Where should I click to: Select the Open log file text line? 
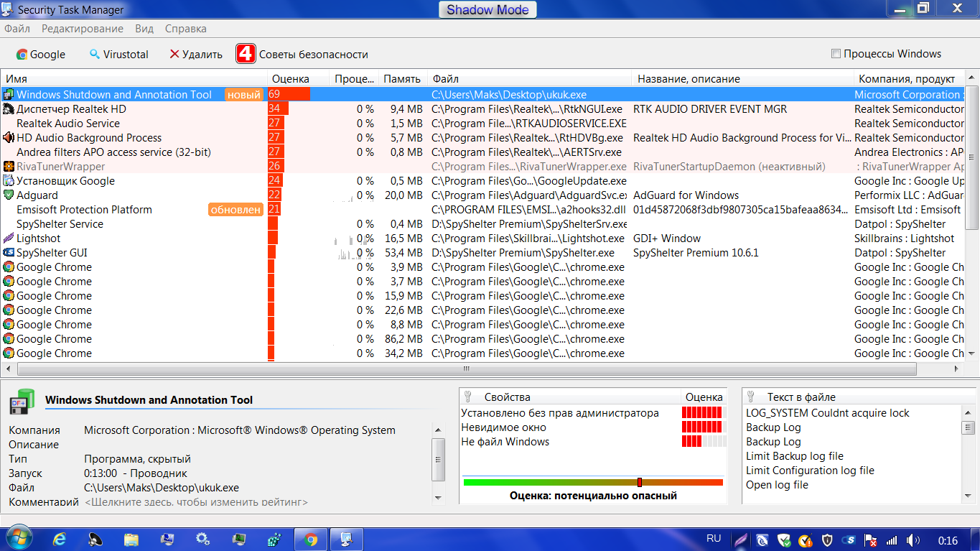[777, 485]
